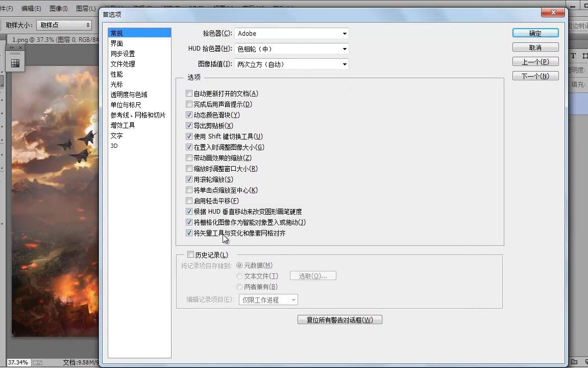Click the 下一个(N) button
588x368 pixels.
(535, 75)
